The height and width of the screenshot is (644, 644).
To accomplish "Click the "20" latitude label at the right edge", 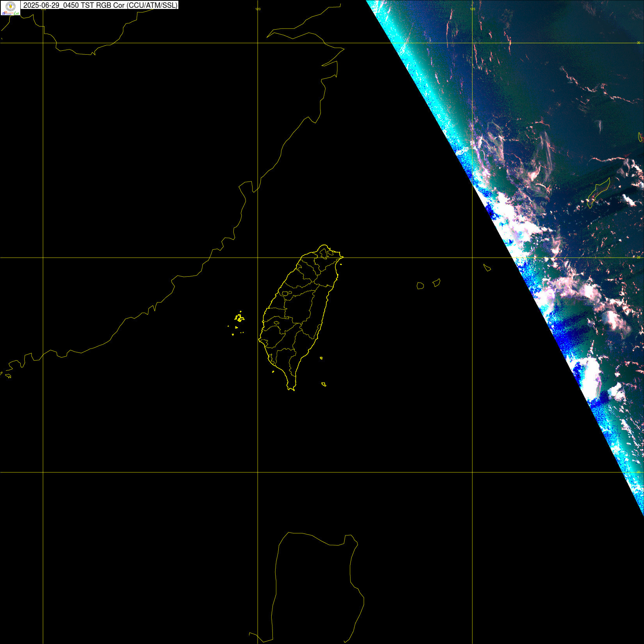I will click(x=639, y=472).
